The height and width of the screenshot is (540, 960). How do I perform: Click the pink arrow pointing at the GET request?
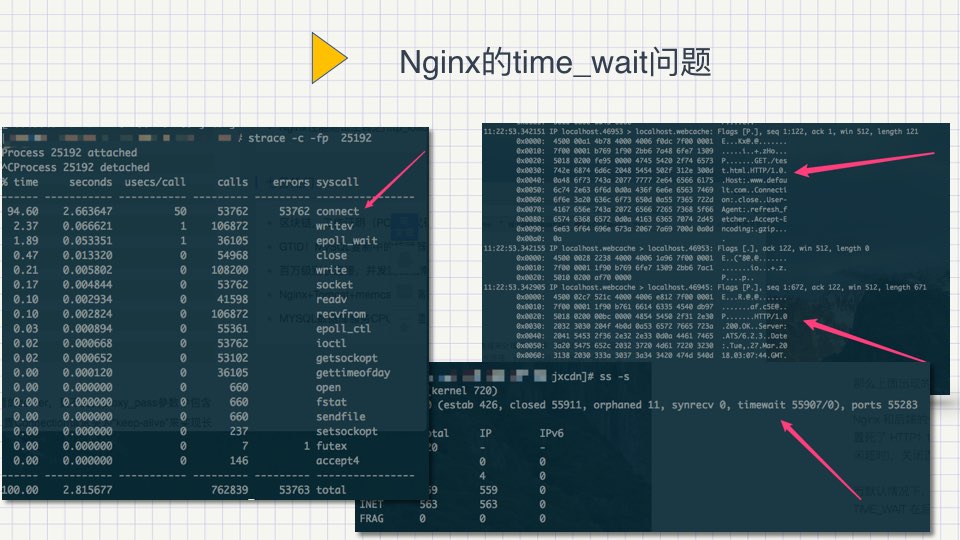pos(845,166)
